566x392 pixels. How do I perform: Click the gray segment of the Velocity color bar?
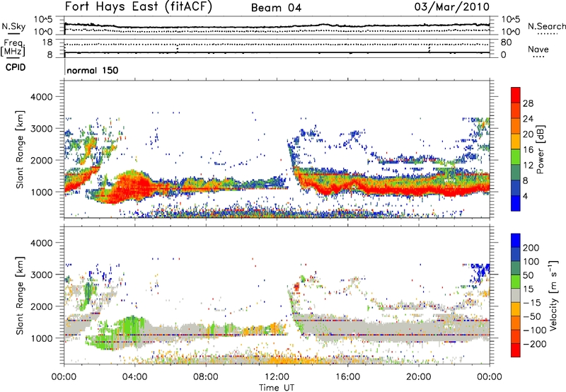click(516, 295)
